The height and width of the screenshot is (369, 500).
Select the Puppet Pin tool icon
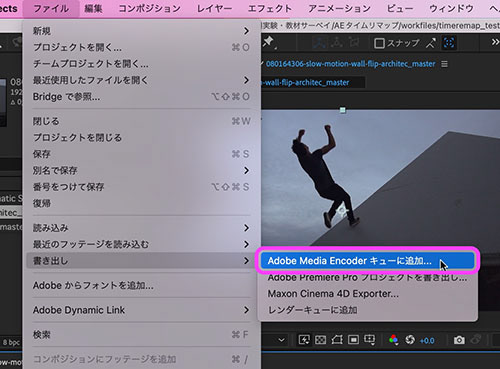[268, 43]
